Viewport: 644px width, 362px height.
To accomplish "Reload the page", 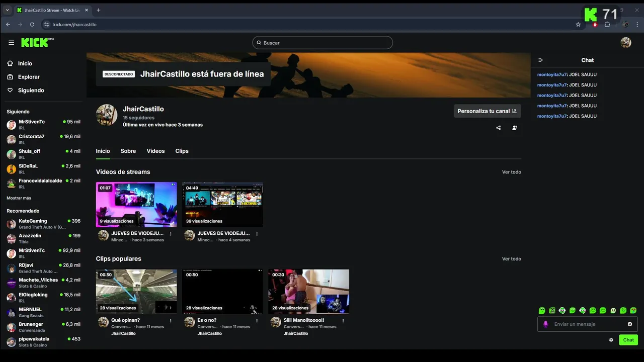I will [32, 24].
